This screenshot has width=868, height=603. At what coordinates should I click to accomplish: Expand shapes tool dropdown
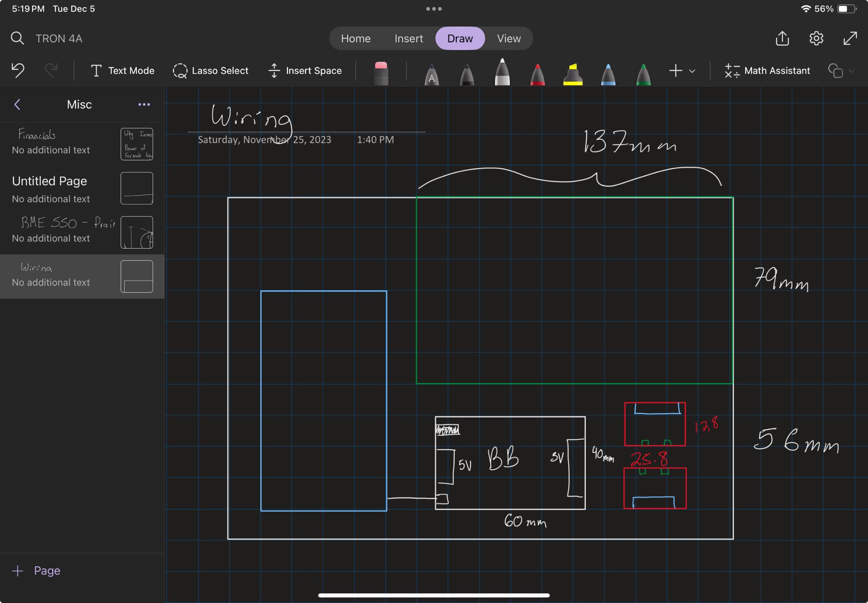[x=851, y=71]
